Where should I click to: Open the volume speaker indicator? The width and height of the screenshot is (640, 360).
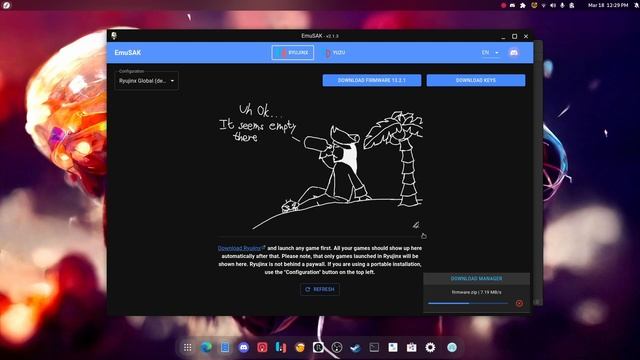click(x=553, y=5)
